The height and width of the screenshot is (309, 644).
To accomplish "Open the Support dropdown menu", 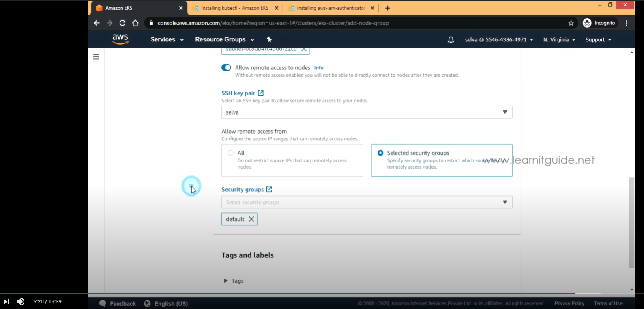I will pos(598,40).
